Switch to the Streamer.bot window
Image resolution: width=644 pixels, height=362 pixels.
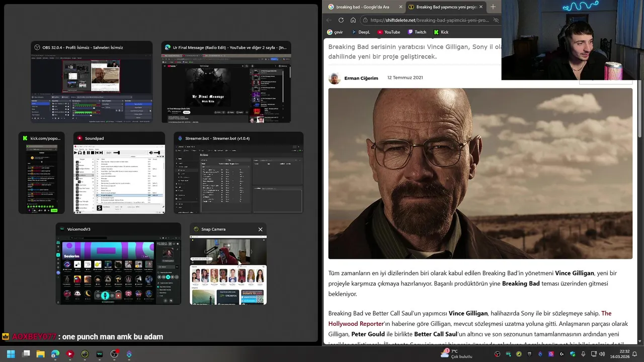point(238,173)
